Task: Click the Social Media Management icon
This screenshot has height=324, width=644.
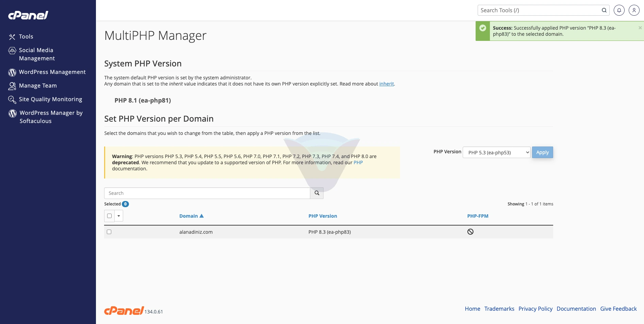Action: [x=12, y=50]
